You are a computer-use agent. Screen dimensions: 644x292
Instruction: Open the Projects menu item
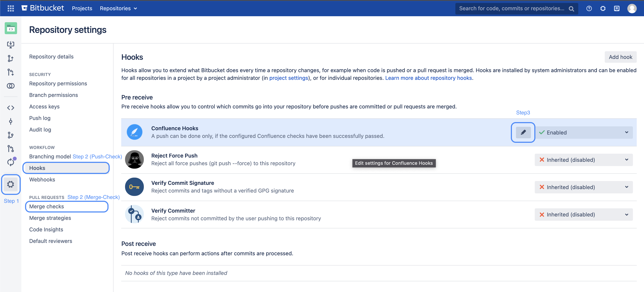coord(82,8)
